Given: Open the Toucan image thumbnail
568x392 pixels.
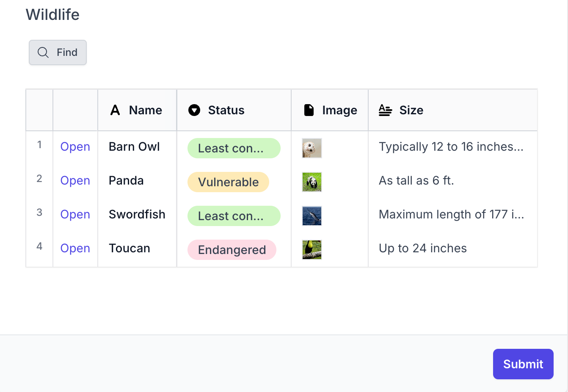Looking at the screenshot, I should pyautogui.click(x=312, y=250).
